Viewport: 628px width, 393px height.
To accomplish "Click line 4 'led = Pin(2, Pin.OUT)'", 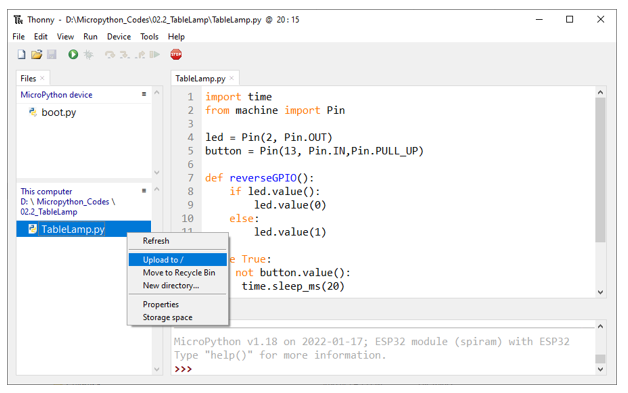I will coord(269,137).
